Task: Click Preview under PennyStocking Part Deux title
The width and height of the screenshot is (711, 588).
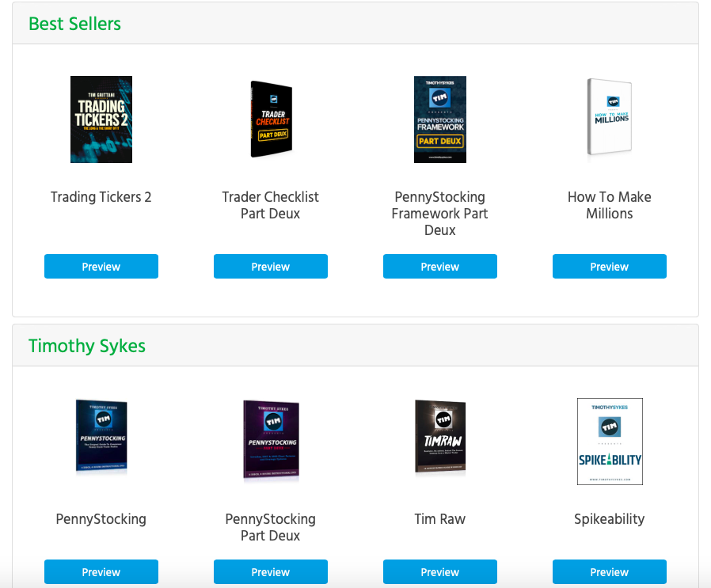Action: pyautogui.click(x=271, y=572)
